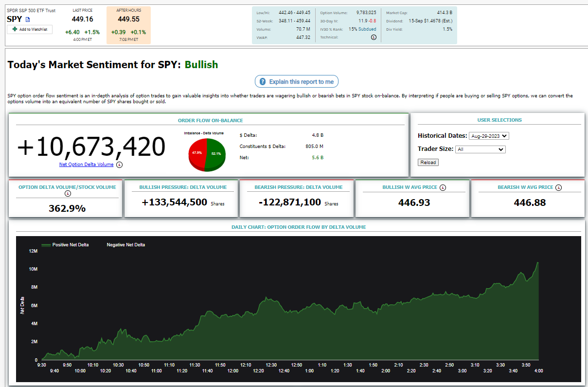Click the 362.9% ratio value
Image resolution: width=588 pixels, height=387 pixels.
click(x=67, y=208)
